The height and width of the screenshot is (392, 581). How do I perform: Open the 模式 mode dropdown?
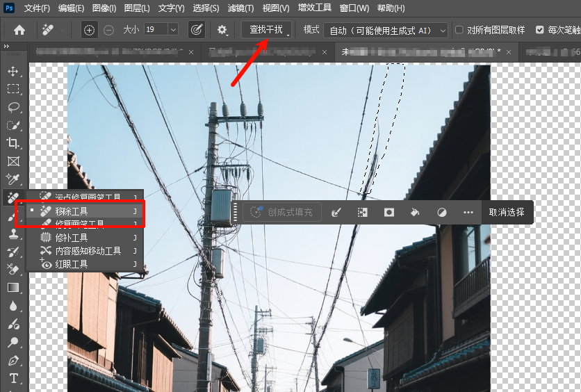coord(385,31)
